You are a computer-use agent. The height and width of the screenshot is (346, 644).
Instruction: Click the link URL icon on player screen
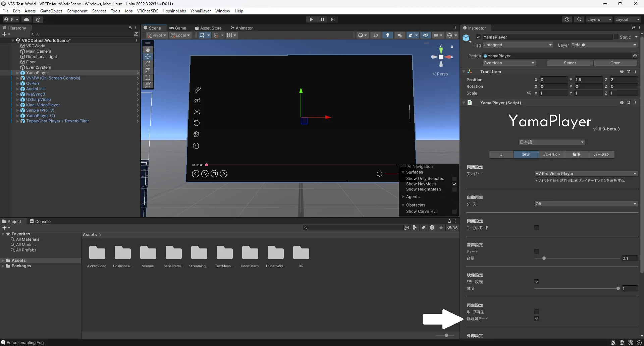tap(198, 90)
